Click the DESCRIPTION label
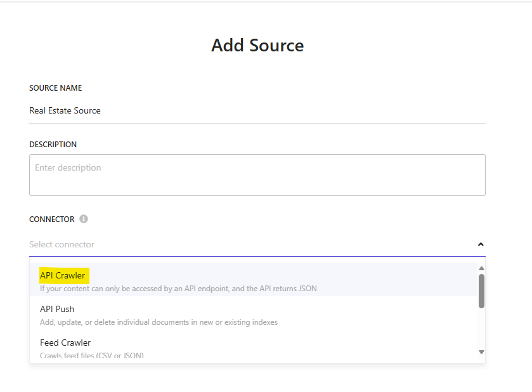532x392 pixels. [x=53, y=144]
